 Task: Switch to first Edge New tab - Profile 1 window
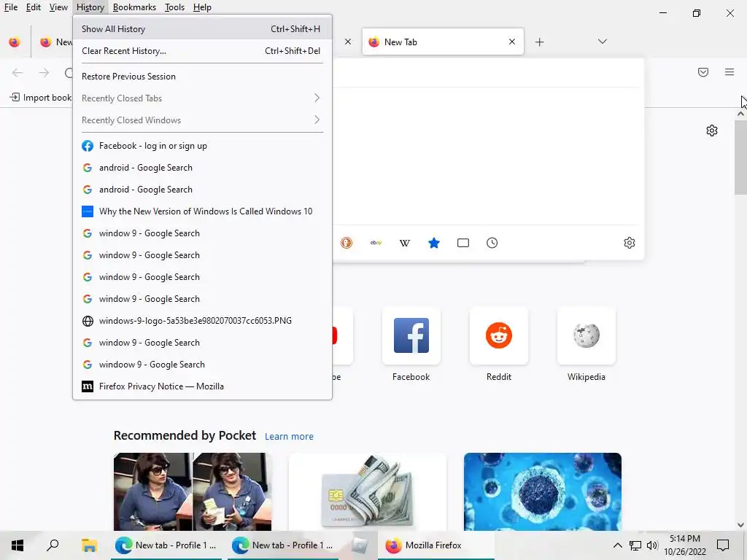(167, 545)
